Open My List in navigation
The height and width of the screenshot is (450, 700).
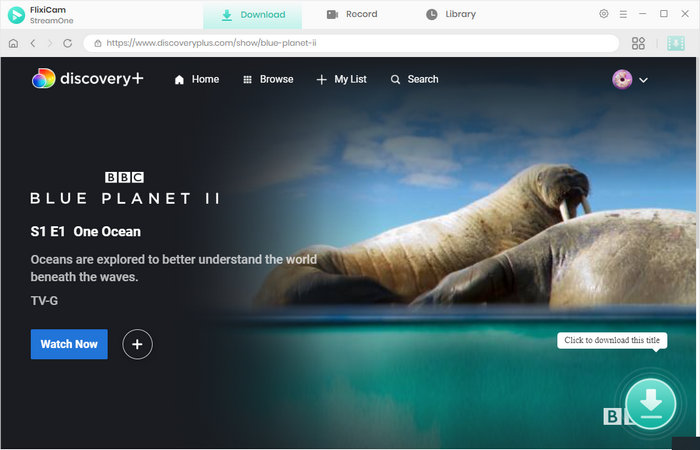(x=342, y=79)
